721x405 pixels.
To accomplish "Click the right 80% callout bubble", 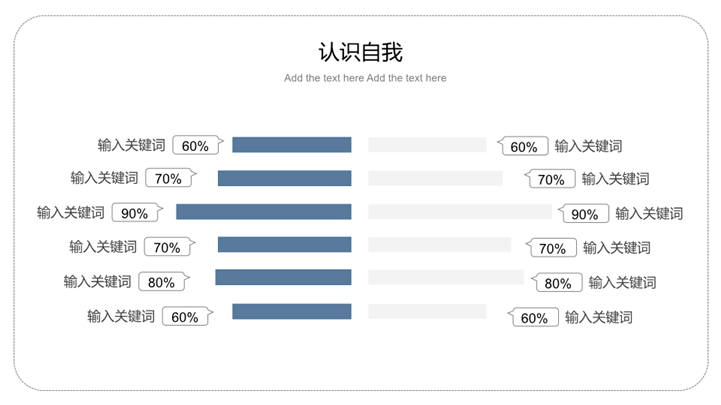I will pos(558,283).
